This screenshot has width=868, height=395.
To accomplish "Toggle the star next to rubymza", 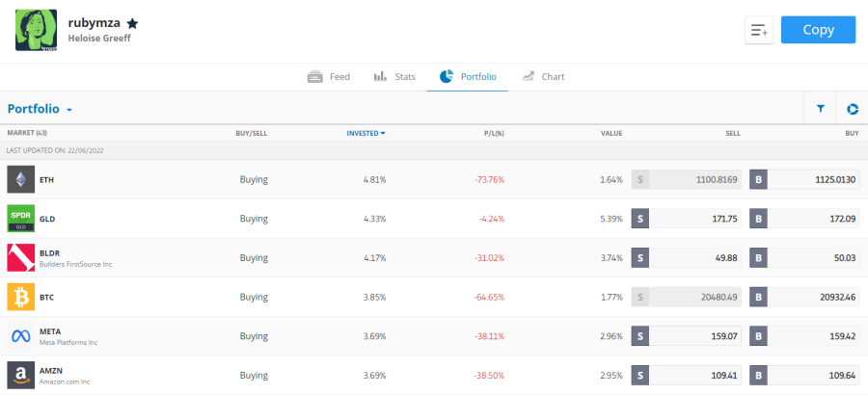I will [133, 23].
